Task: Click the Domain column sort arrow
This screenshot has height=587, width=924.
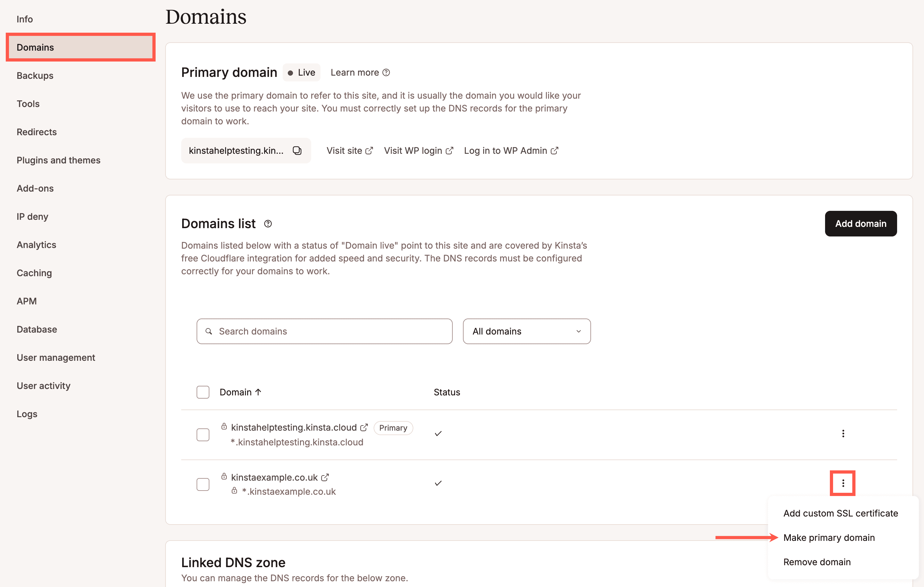Action: point(258,392)
